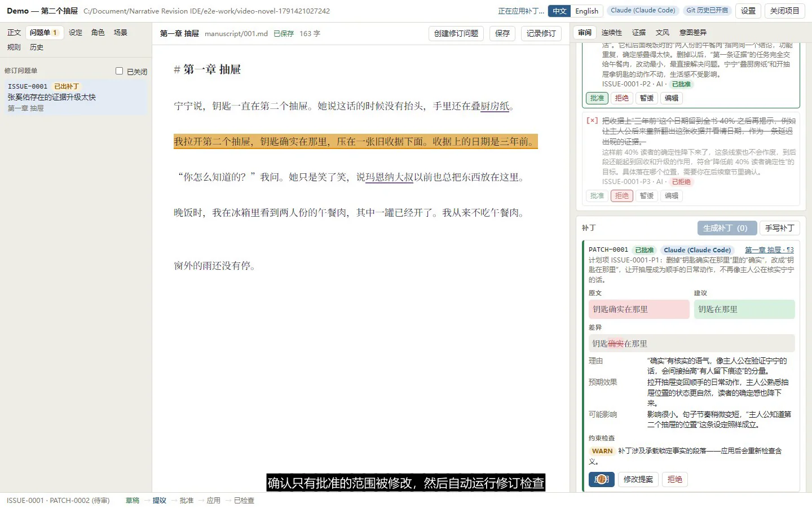This screenshot has width=812, height=508.
Task: Open 设置 in the top bar
Action: coord(748,11)
